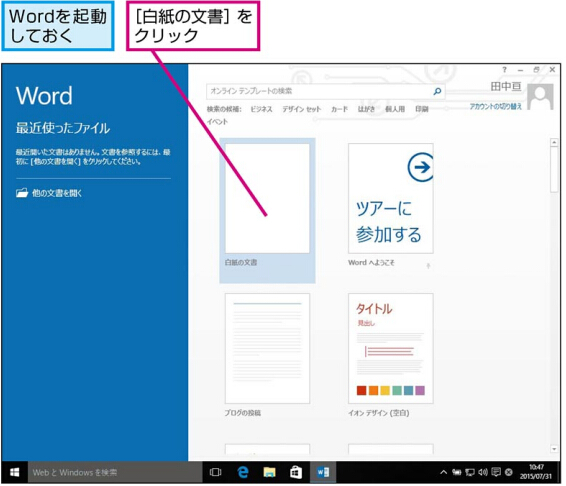
Task: Click the online template search field
Action: [326, 91]
